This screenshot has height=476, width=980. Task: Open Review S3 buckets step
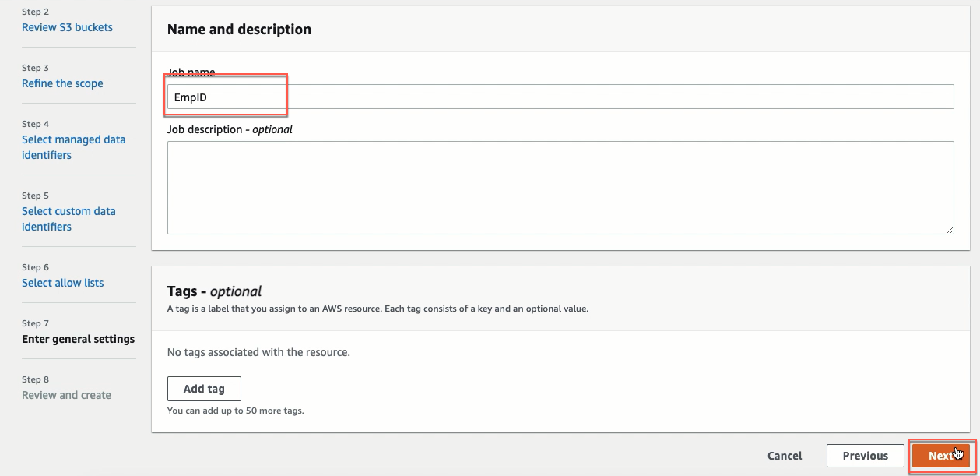[67, 27]
